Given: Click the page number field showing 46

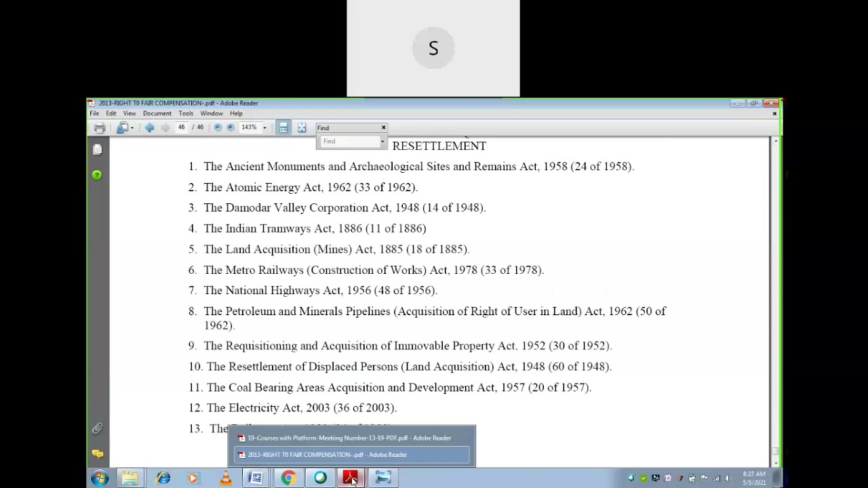Looking at the screenshot, I should [x=181, y=127].
